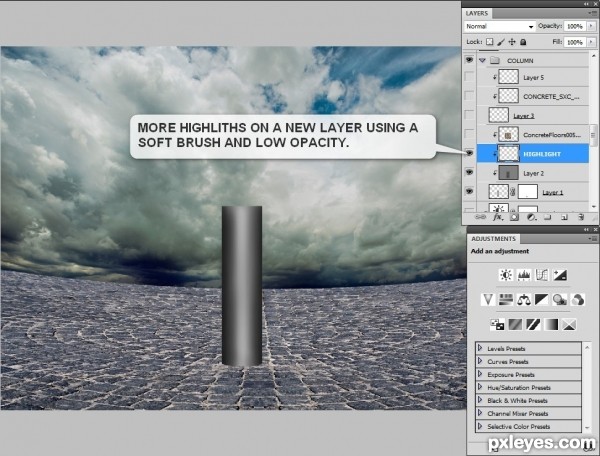This screenshot has height=456, width=600.
Task: Add a Photo Filter adjustment
Action: [560, 300]
